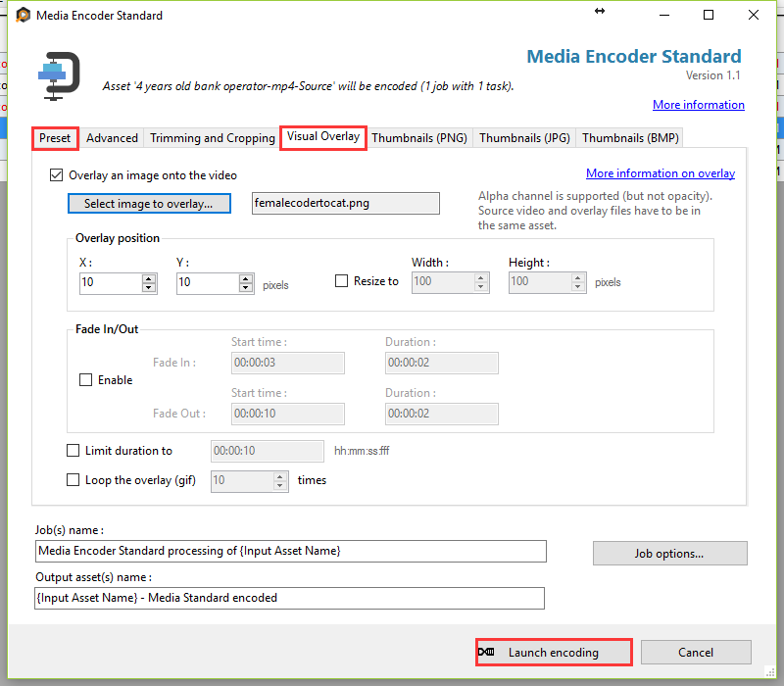Click the Output asset(s) name field
The width and height of the screenshot is (784, 686).
pos(289,598)
